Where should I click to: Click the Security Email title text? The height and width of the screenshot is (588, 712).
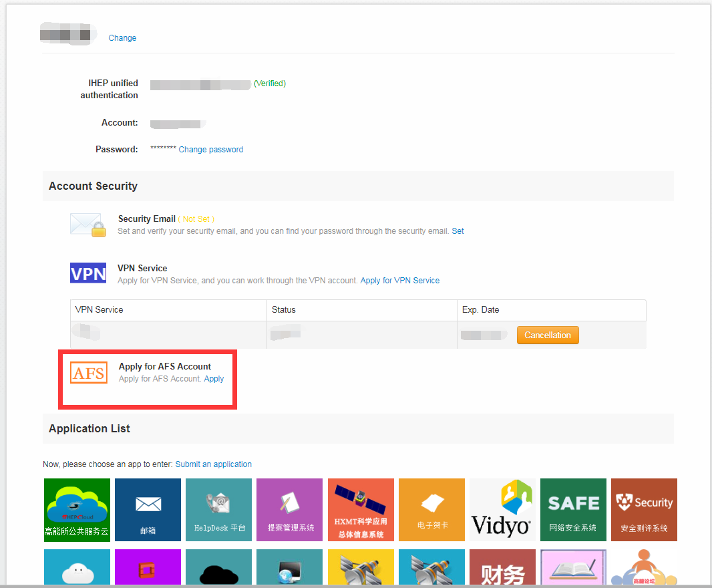pyautogui.click(x=147, y=219)
